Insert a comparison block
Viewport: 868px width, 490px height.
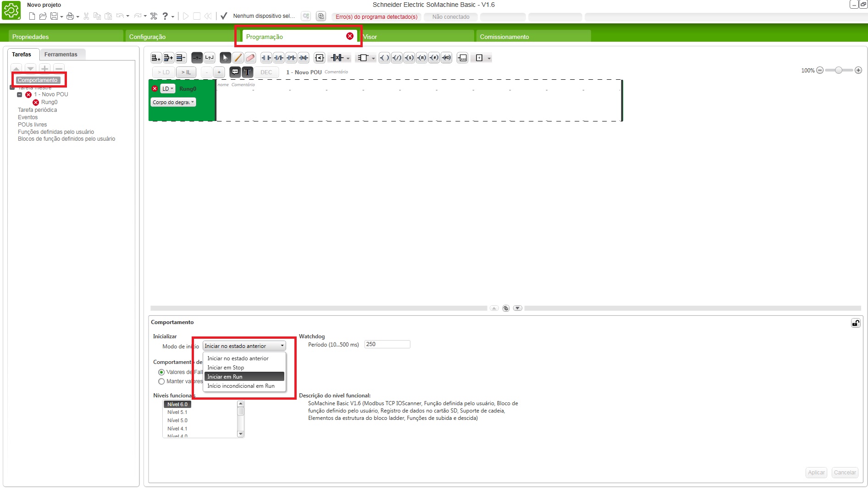[x=320, y=58]
